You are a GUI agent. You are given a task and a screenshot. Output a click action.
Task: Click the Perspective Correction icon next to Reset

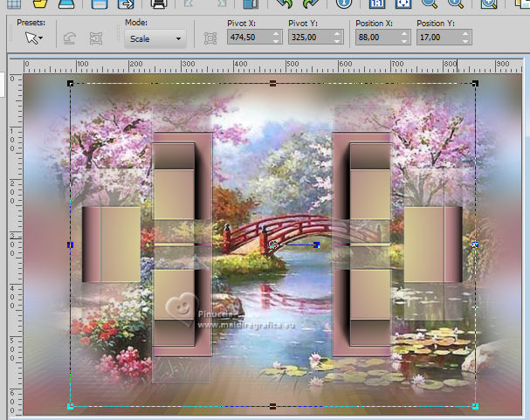pyautogui.click(x=96, y=38)
